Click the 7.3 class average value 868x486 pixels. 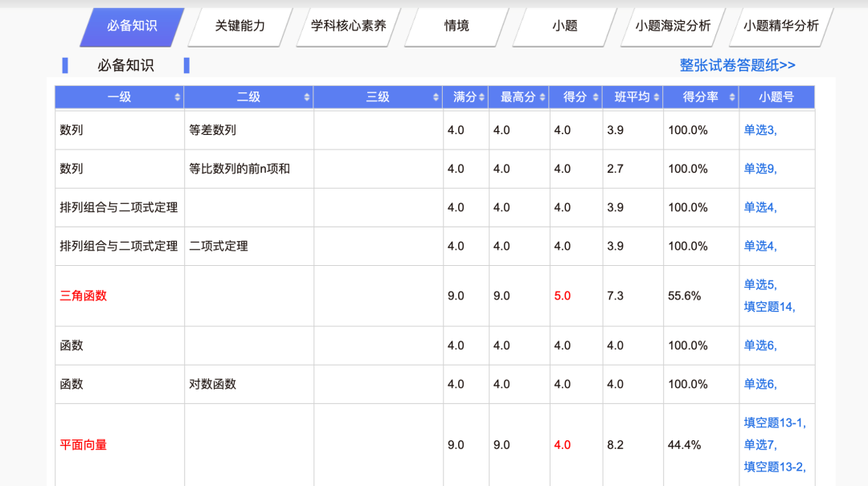[x=615, y=296]
